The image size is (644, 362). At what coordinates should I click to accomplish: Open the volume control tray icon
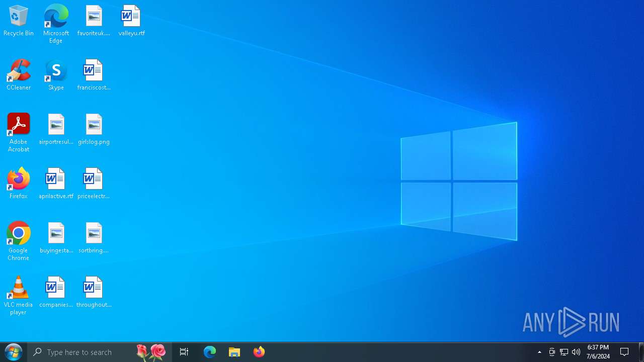coord(576,352)
